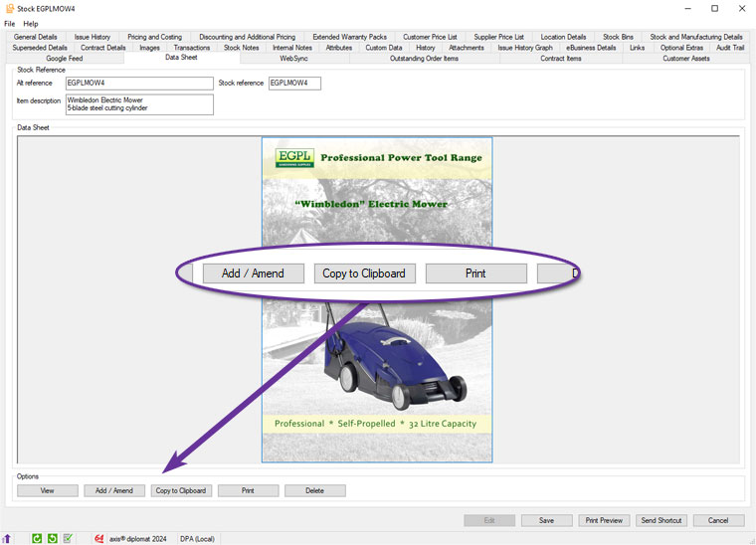The width and height of the screenshot is (756, 545).
Task: Click the Copy to Clipboard button under Options
Action: 181,490
